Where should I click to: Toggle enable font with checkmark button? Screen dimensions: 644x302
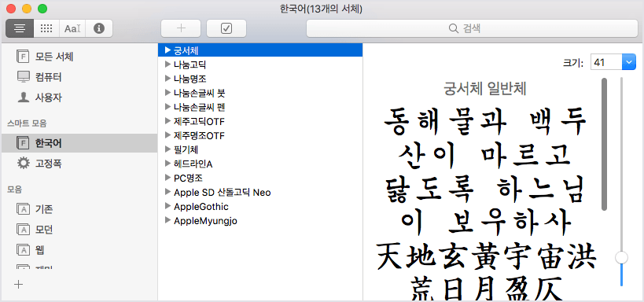[x=226, y=28]
